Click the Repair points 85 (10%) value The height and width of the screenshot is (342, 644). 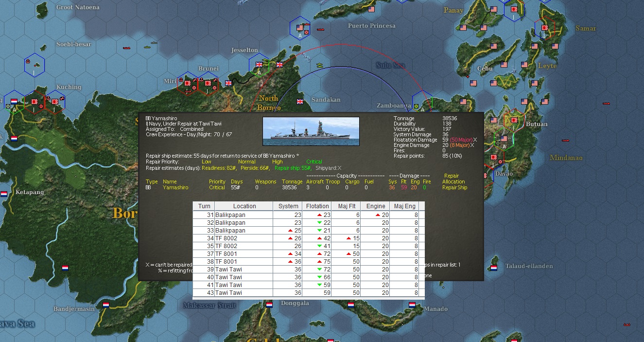[453, 156]
